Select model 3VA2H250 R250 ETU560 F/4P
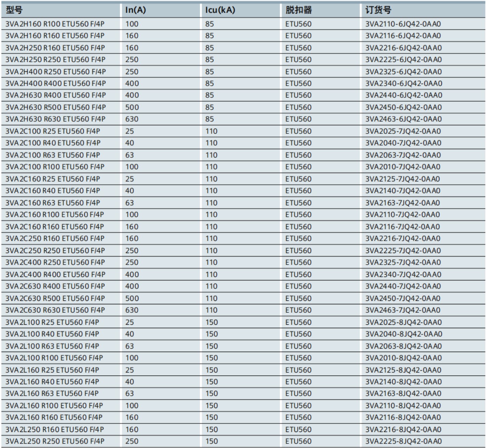This screenshot has height=448, width=490. click(x=55, y=59)
